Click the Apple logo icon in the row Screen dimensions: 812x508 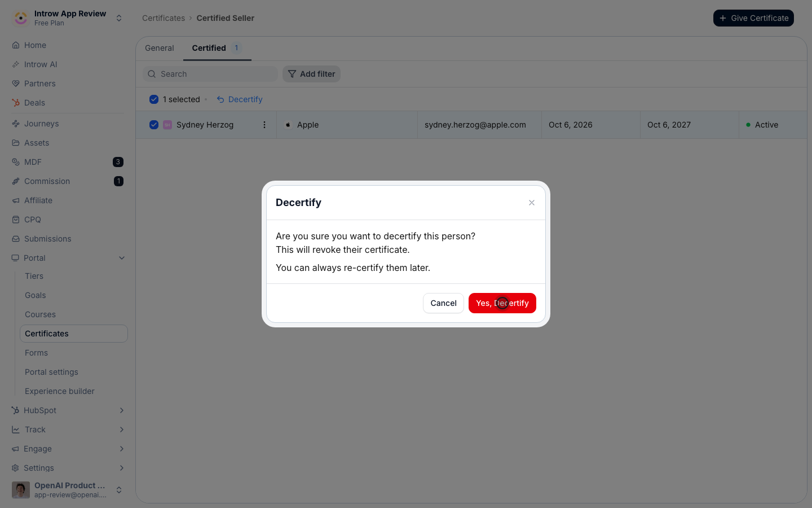288,125
